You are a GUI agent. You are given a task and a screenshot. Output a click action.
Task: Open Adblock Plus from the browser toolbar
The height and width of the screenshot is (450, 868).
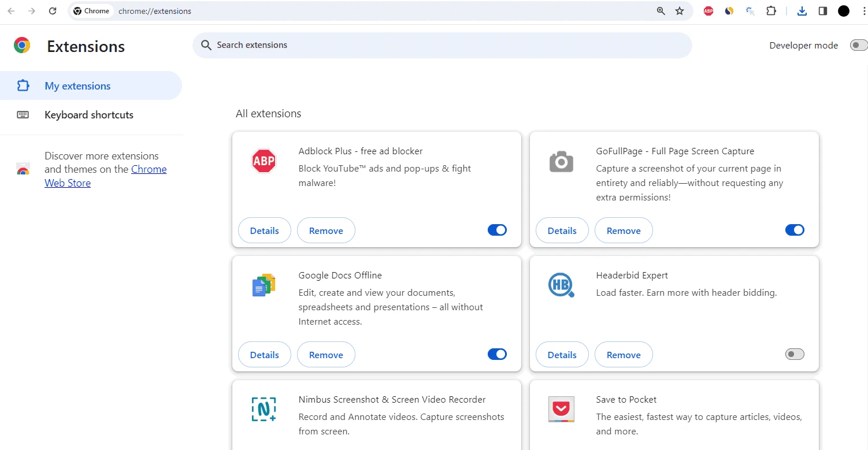click(709, 11)
